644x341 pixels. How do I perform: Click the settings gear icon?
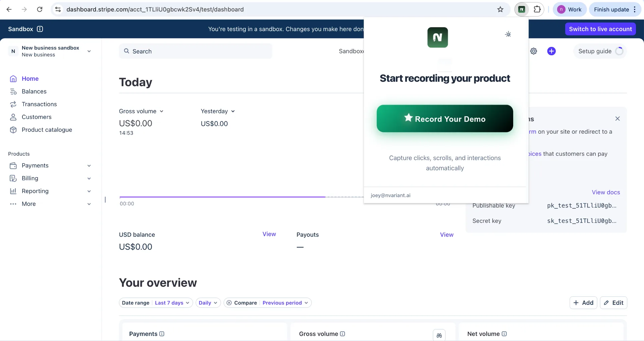pos(534,51)
